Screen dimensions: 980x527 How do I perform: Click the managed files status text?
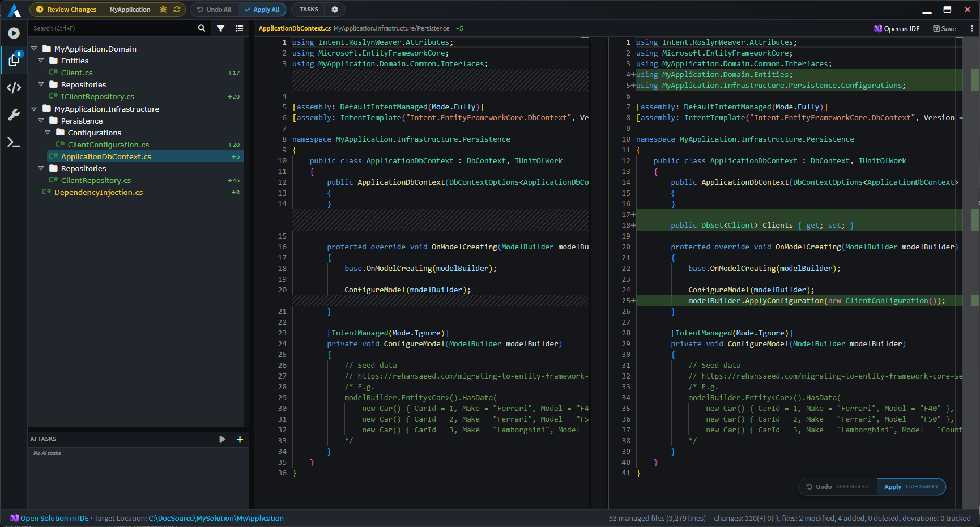tap(790, 518)
